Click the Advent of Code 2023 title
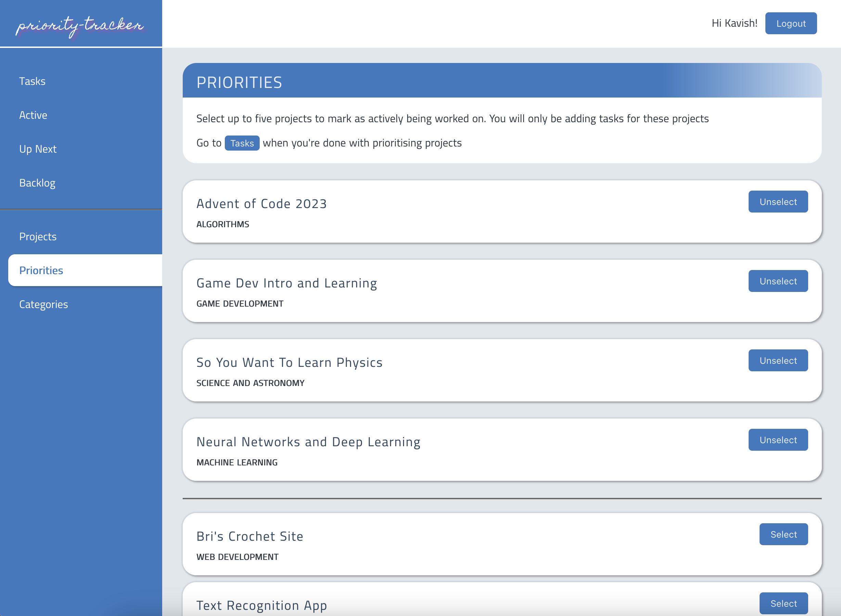This screenshot has height=616, width=841. point(261,204)
